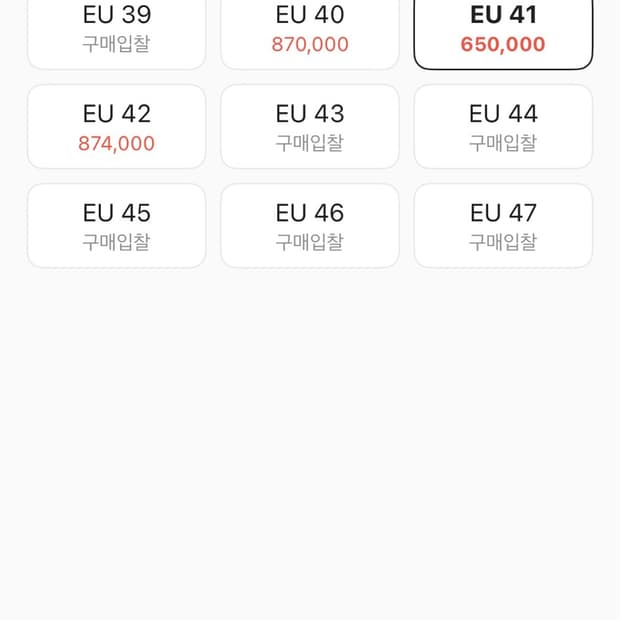620x620 pixels.
Task: Open 구매입찰 under EU 39
Action: click(x=116, y=44)
